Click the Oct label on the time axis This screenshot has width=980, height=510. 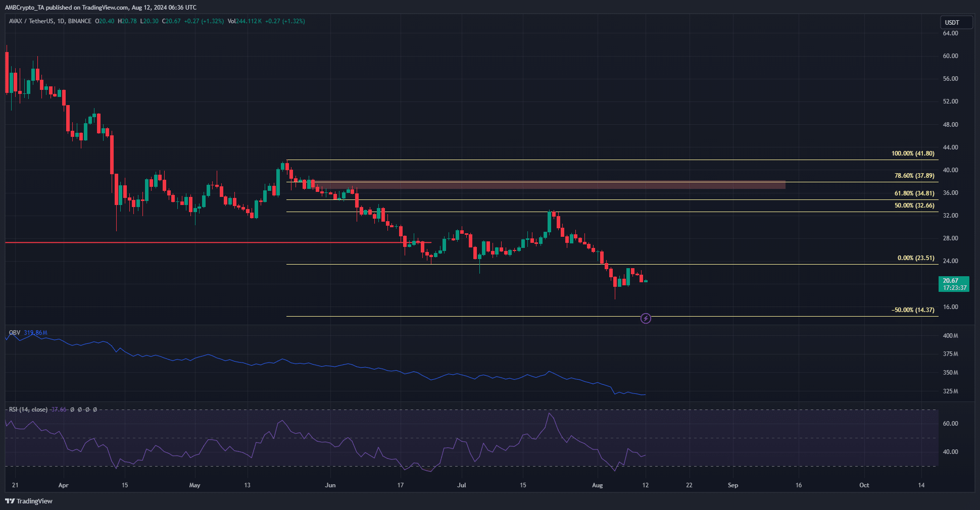point(864,485)
